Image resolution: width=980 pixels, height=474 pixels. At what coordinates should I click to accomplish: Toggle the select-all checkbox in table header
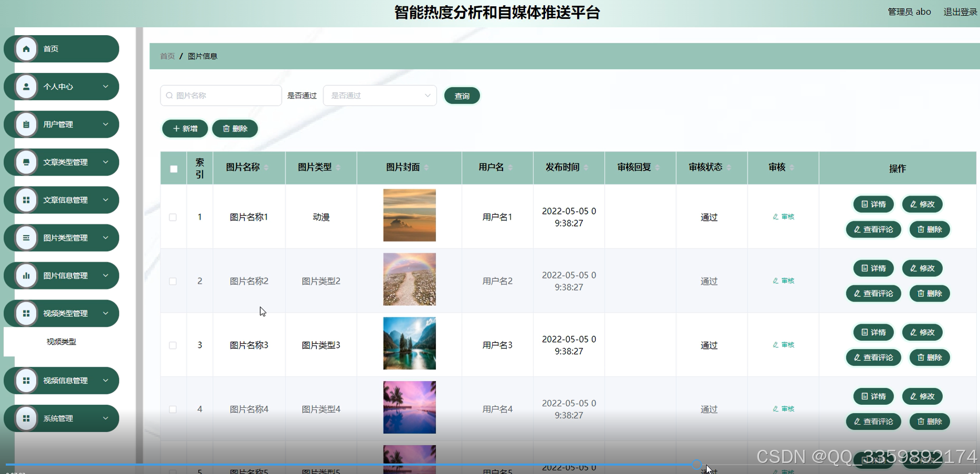[x=173, y=168]
